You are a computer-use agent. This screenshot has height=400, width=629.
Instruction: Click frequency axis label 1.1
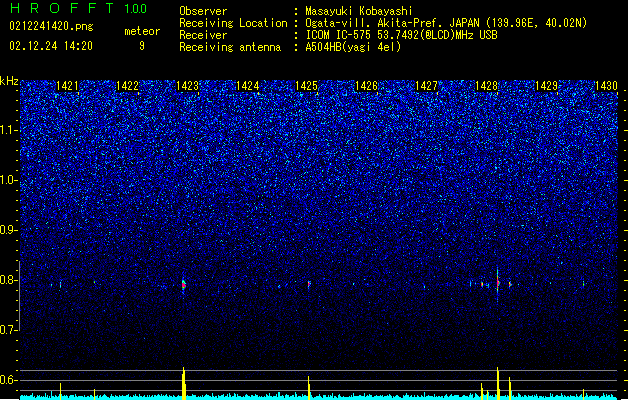pos(9,130)
